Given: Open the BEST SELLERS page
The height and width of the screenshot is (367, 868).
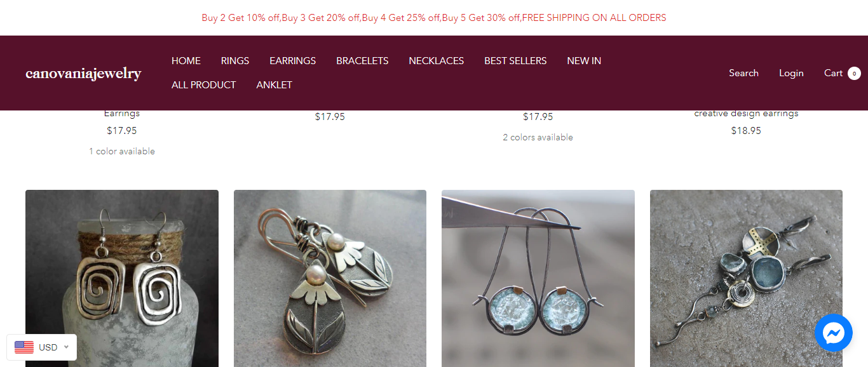Looking at the screenshot, I should tap(515, 61).
